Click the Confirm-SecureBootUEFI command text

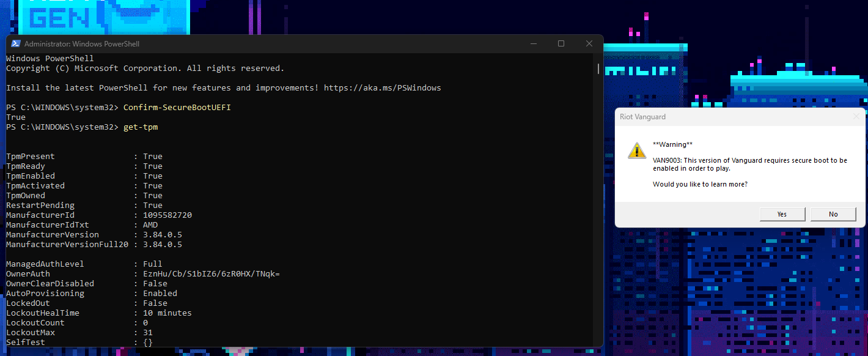pos(177,108)
